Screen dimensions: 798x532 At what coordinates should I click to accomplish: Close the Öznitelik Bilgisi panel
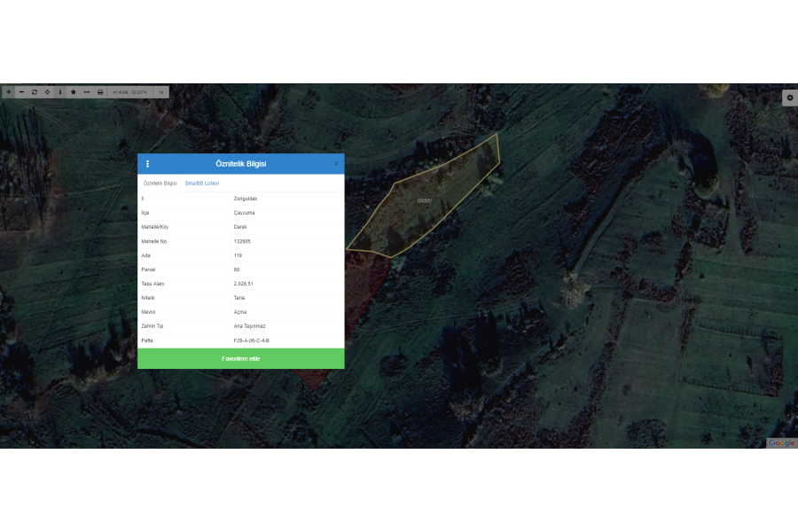point(336,164)
